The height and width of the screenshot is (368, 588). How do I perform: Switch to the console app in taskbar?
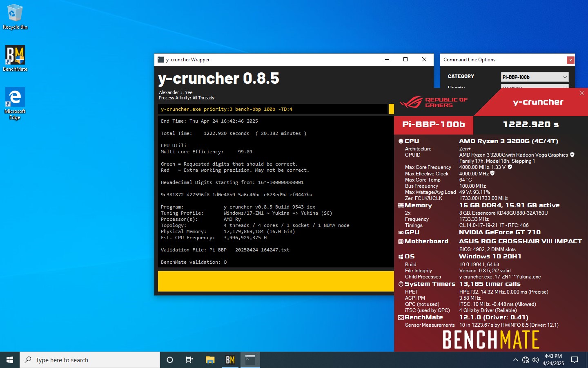[x=250, y=360]
